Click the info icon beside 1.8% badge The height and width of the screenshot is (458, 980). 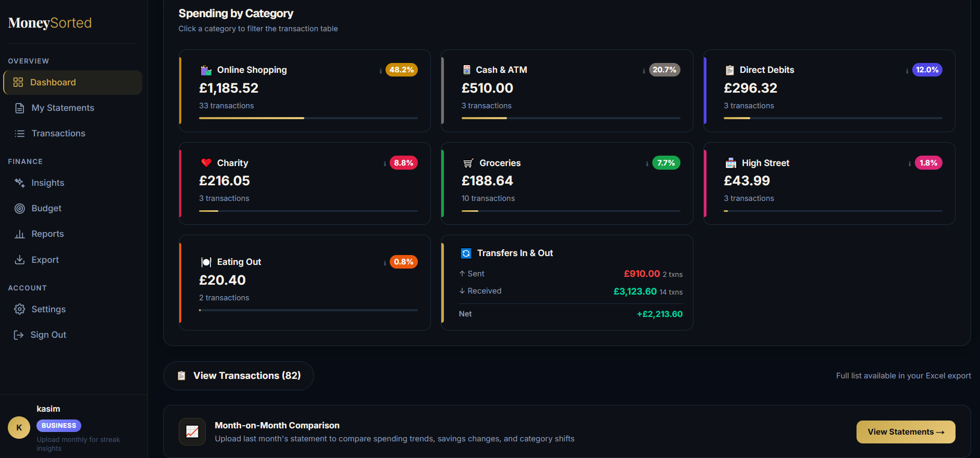pos(910,163)
